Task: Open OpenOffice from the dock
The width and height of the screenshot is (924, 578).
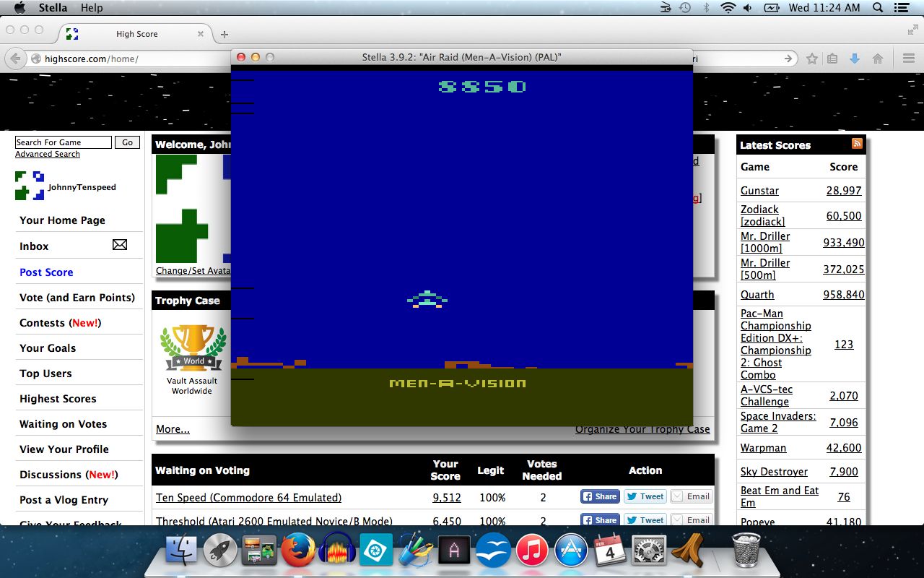Action: click(x=493, y=552)
